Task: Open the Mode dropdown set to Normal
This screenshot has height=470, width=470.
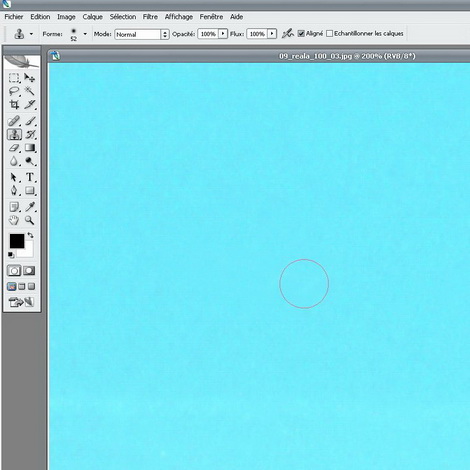Action: click(142, 34)
